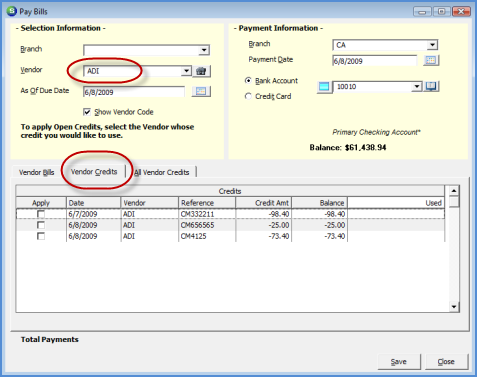Open the Payment Date calendar picker
This screenshot has width=477, height=377.
pyautogui.click(x=431, y=60)
